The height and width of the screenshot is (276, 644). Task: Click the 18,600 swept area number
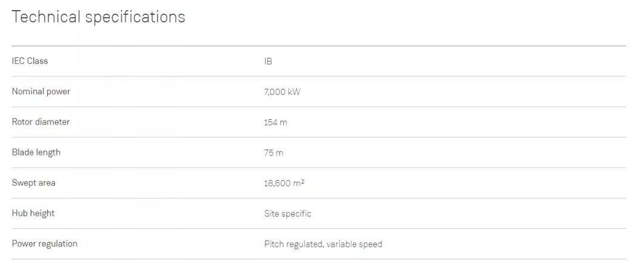click(x=277, y=183)
